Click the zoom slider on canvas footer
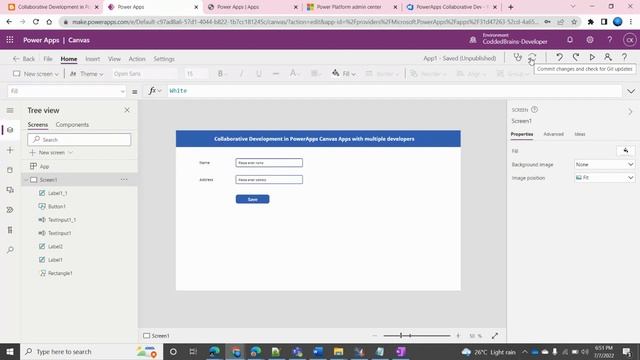 pyautogui.click(x=417, y=336)
